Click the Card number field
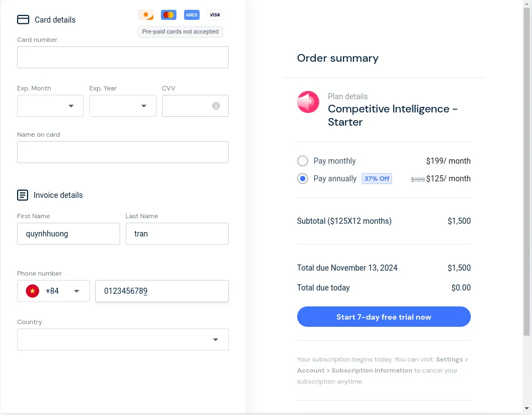 (123, 57)
